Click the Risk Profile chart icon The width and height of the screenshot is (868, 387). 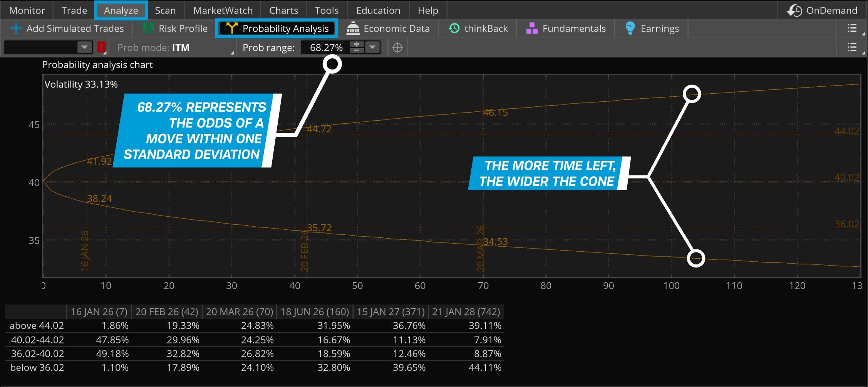click(147, 28)
